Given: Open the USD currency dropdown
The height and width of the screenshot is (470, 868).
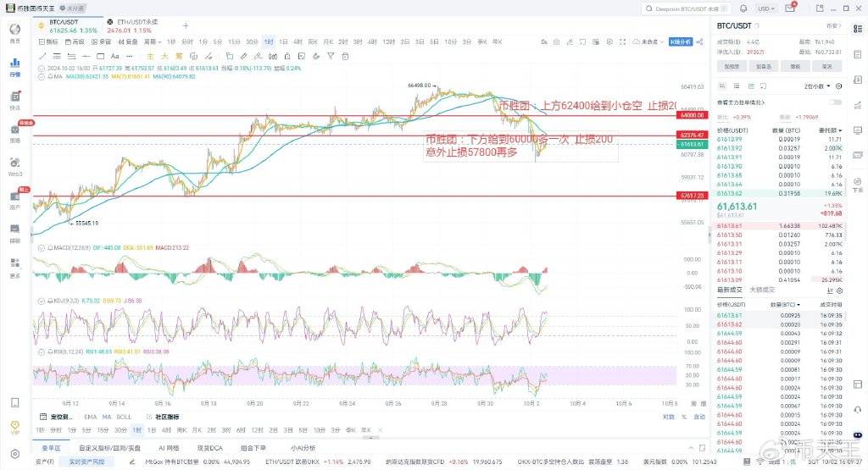Looking at the screenshot, I should pyautogui.click(x=766, y=8).
